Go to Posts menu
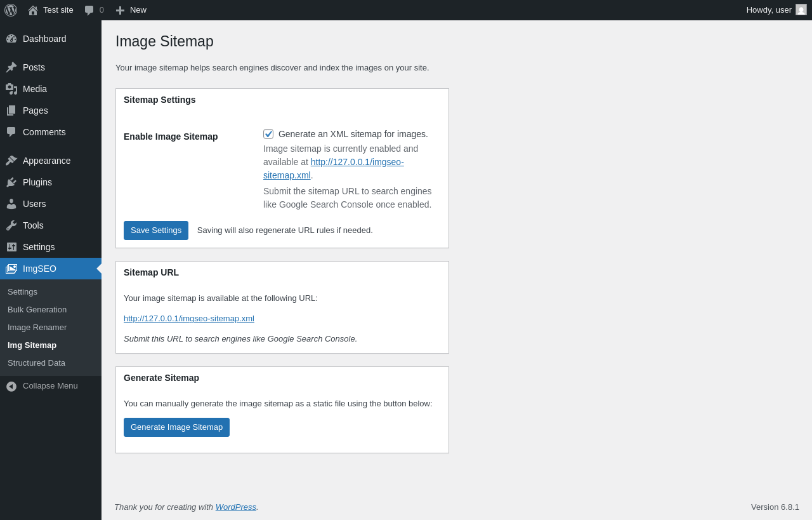Viewport: 812px width, 520px height. coord(51,67)
